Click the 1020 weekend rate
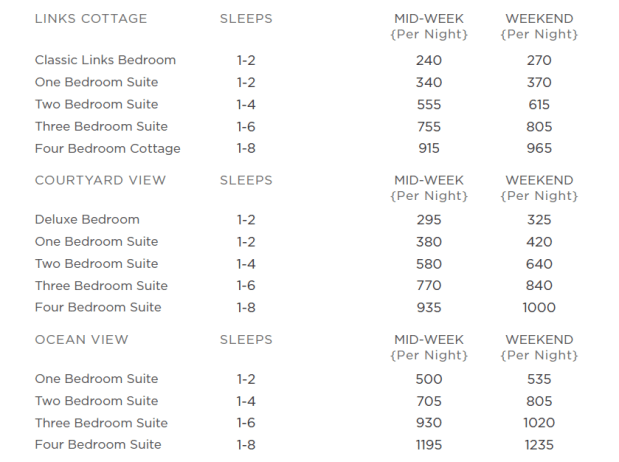The width and height of the screenshot is (619, 462). point(539,423)
